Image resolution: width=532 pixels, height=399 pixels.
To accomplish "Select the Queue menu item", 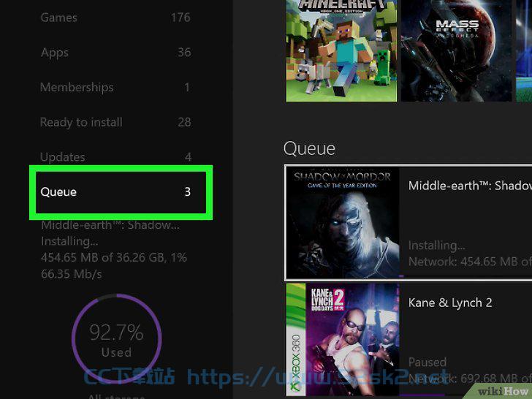I will tap(121, 192).
